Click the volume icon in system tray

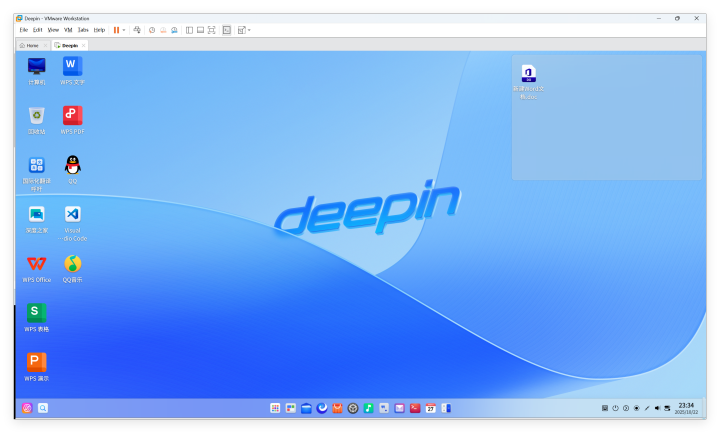(656, 408)
